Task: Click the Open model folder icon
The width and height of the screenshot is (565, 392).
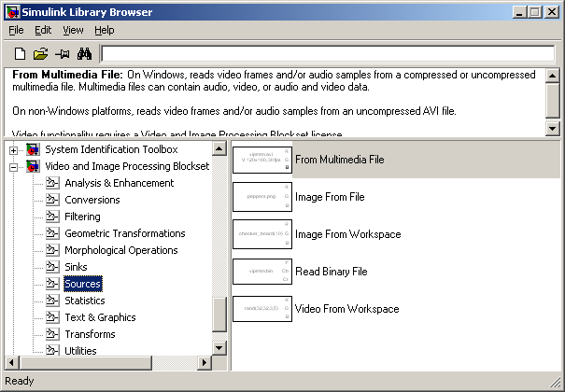Action: point(41,54)
